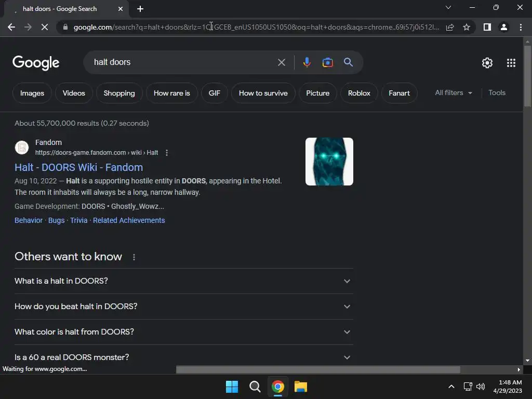Go to the Google homepage logo

coord(36,63)
